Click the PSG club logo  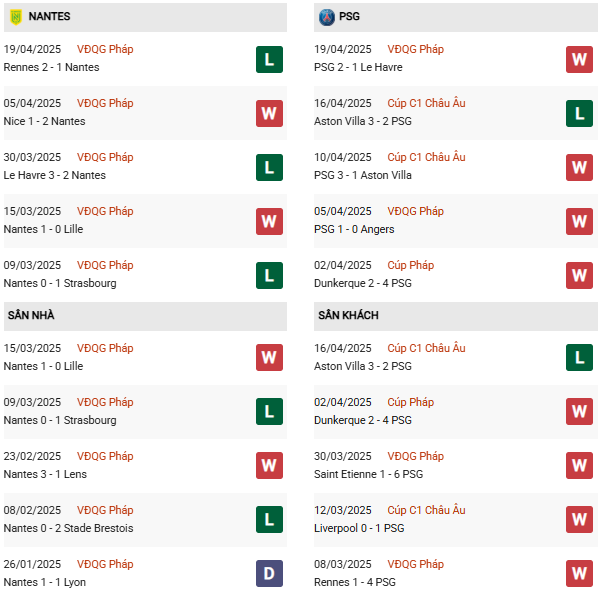pos(326,17)
